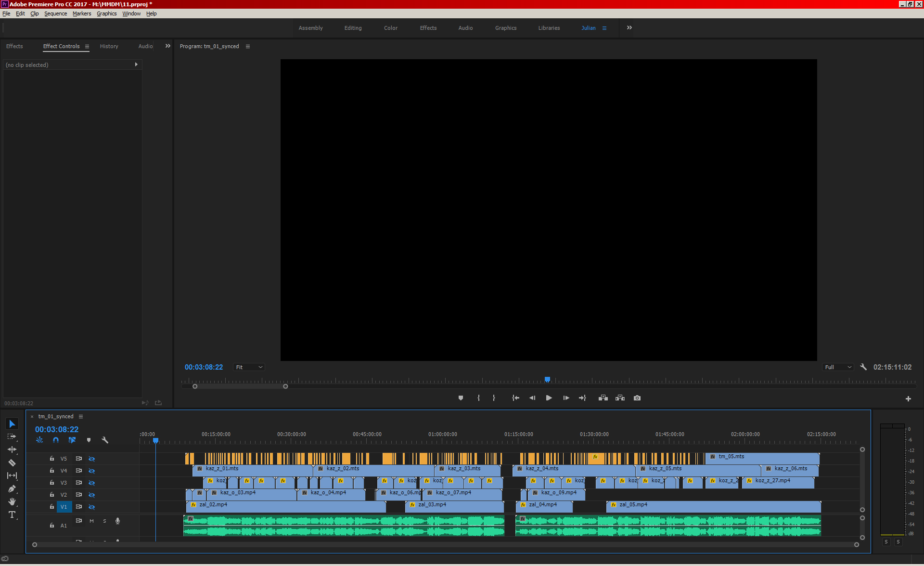Mute the A1 audio track
The width and height of the screenshot is (924, 566).
[x=91, y=521]
